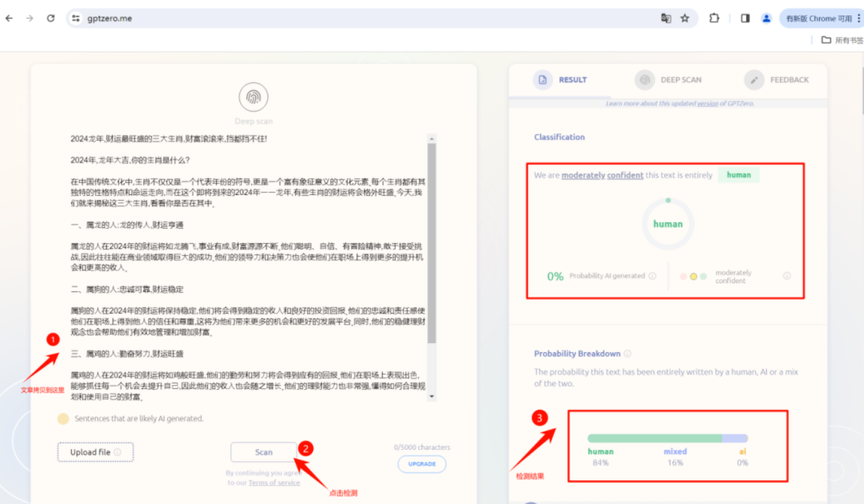Click the browser forward arrow

(29, 18)
